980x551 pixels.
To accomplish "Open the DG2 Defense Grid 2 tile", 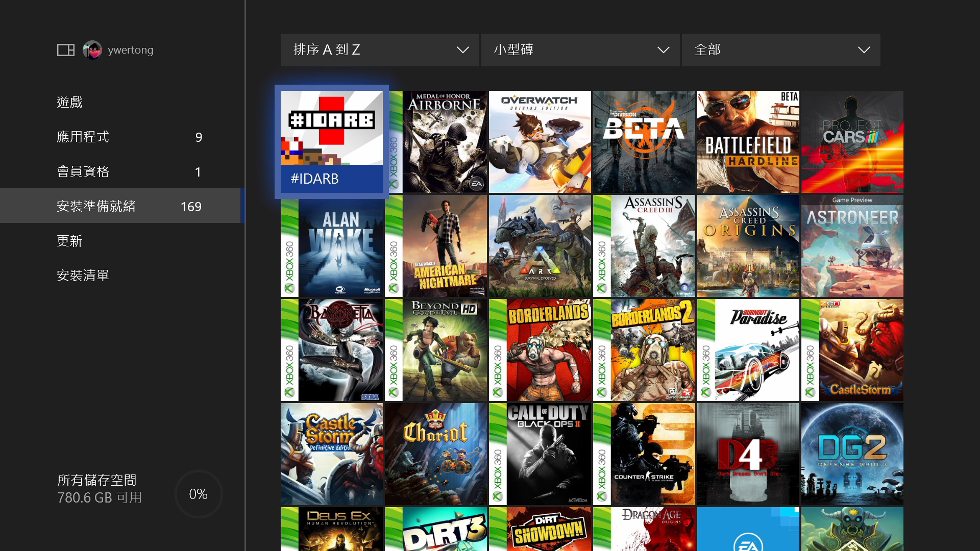I will 852,454.
